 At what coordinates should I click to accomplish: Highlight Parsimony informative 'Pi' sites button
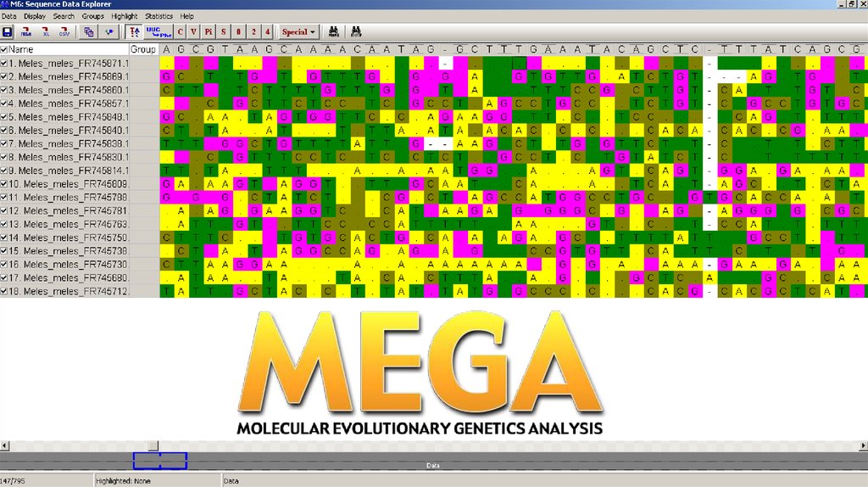pos(209,32)
